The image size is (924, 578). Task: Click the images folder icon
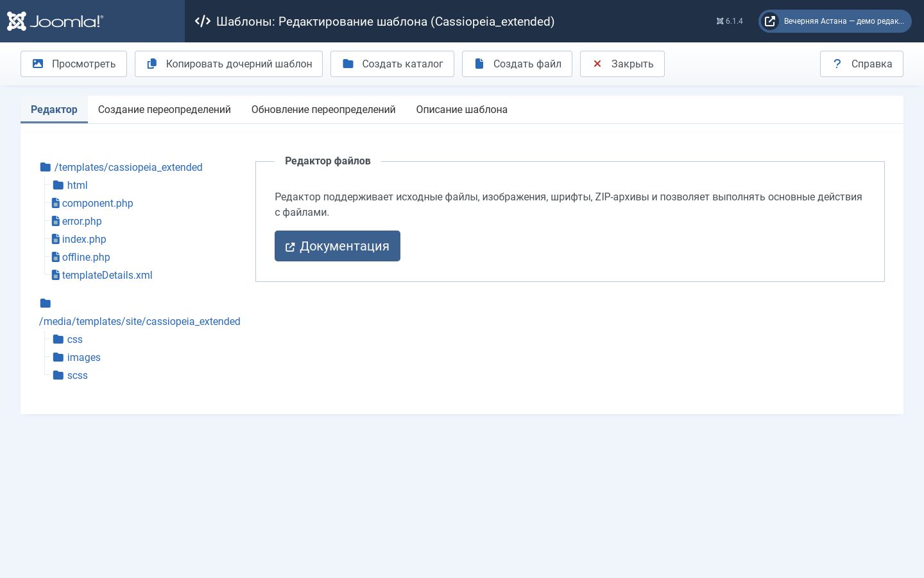click(58, 357)
